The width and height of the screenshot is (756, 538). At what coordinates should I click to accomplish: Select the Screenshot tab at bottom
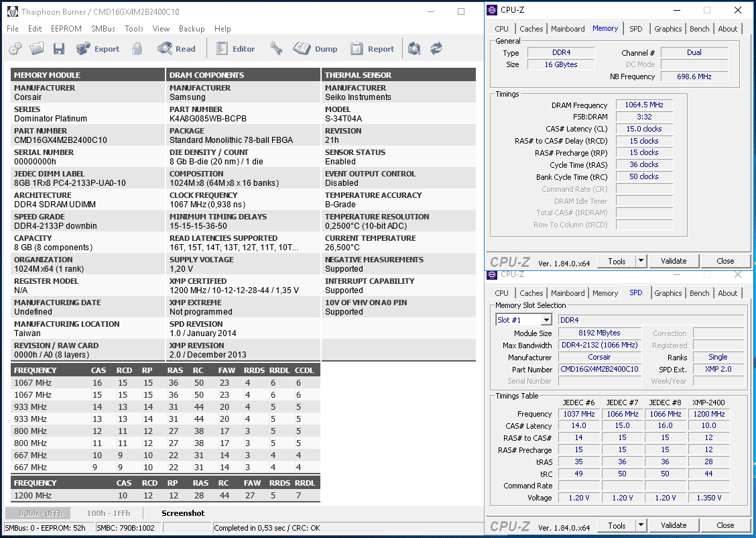click(x=183, y=513)
